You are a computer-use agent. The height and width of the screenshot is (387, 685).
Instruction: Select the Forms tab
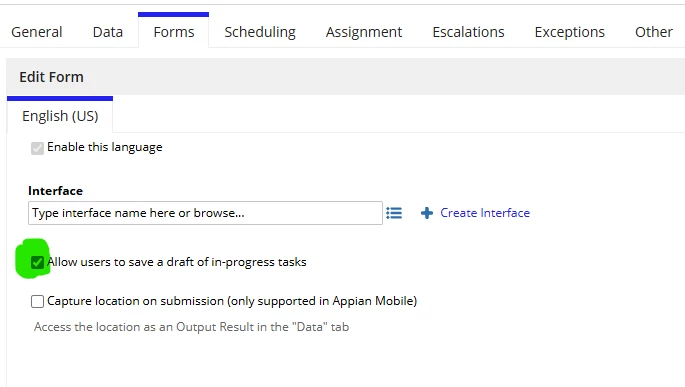point(173,32)
